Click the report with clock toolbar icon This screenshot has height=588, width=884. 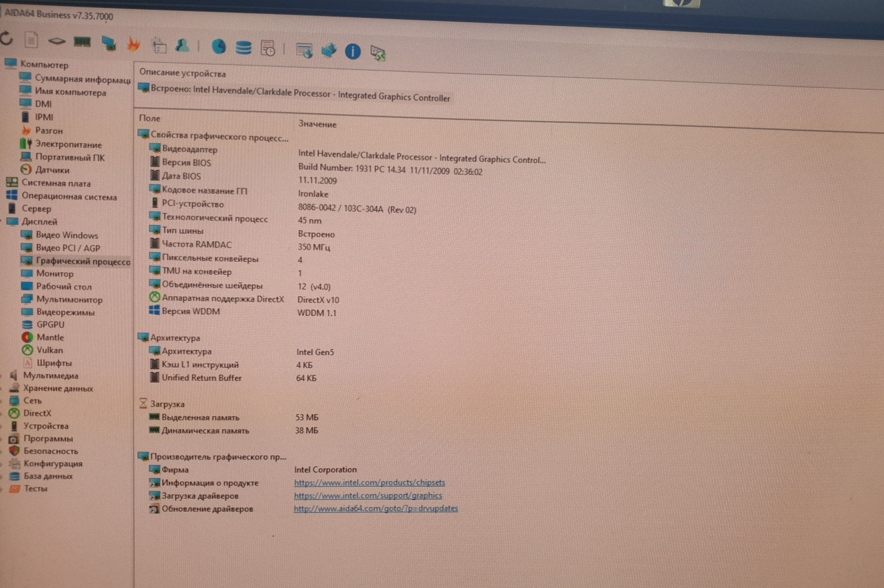coord(268,48)
